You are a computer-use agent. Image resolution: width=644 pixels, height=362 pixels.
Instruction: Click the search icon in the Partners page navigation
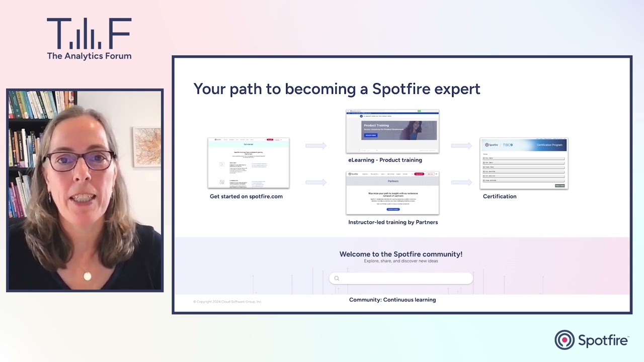pos(412,174)
